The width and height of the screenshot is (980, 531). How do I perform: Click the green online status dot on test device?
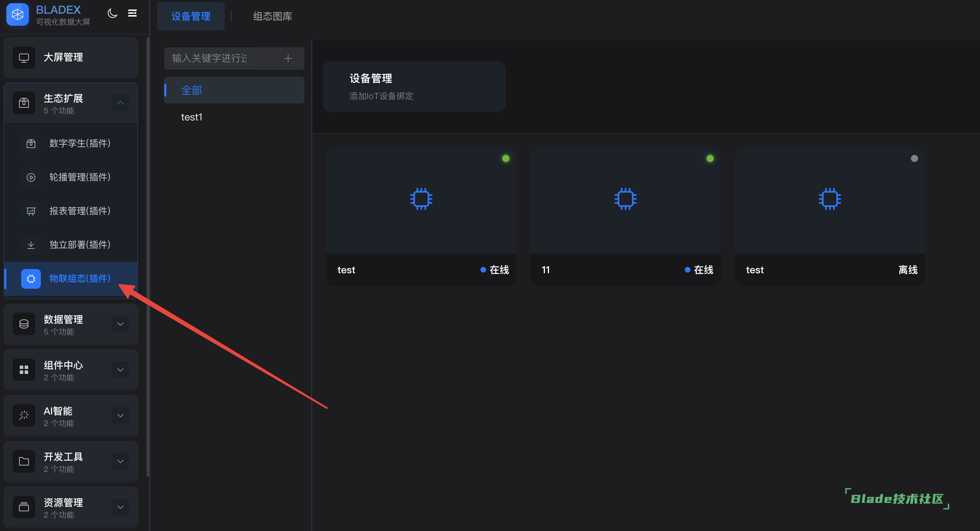tap(505, 158)
